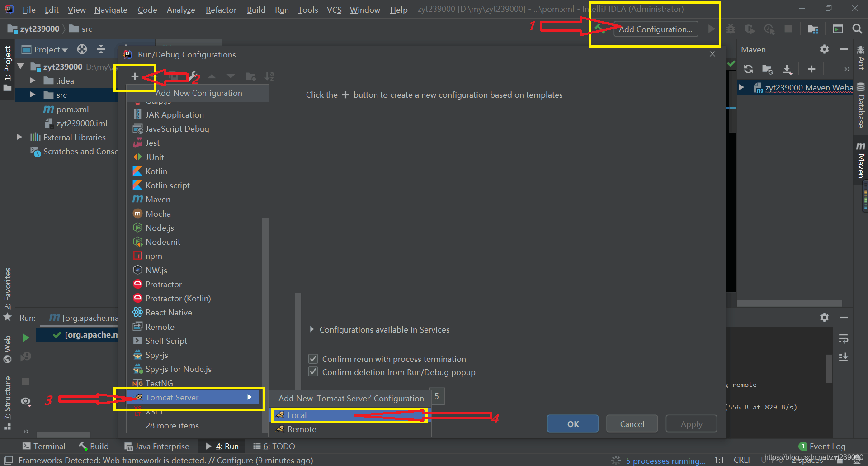The image size is (868, 466).
Task: Open the File menu
Action: pos(29,10)
